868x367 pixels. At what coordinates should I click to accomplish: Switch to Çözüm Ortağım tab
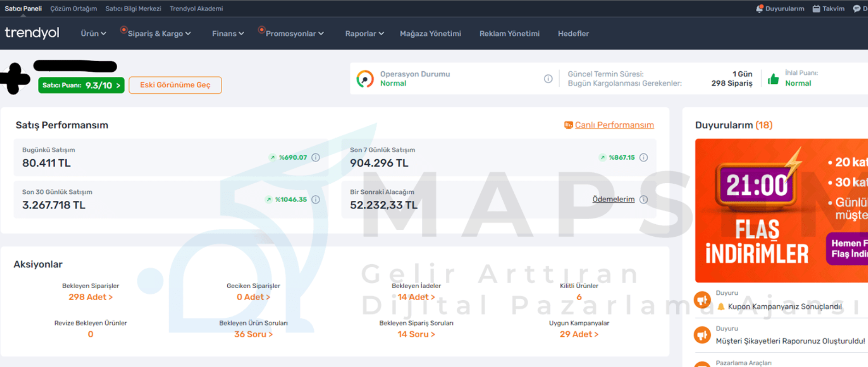coord(74,8)
